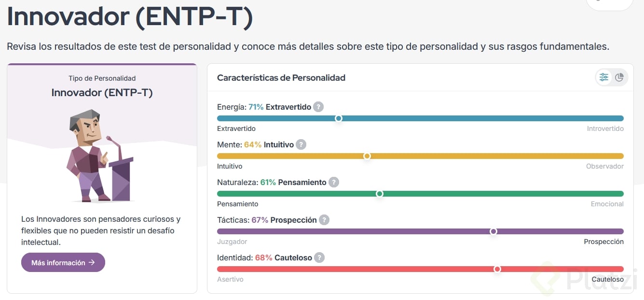The height and width of the screenshot is (300, 644).
Task: Click the Características de Personalidad heading
Action: click(281, 78)
